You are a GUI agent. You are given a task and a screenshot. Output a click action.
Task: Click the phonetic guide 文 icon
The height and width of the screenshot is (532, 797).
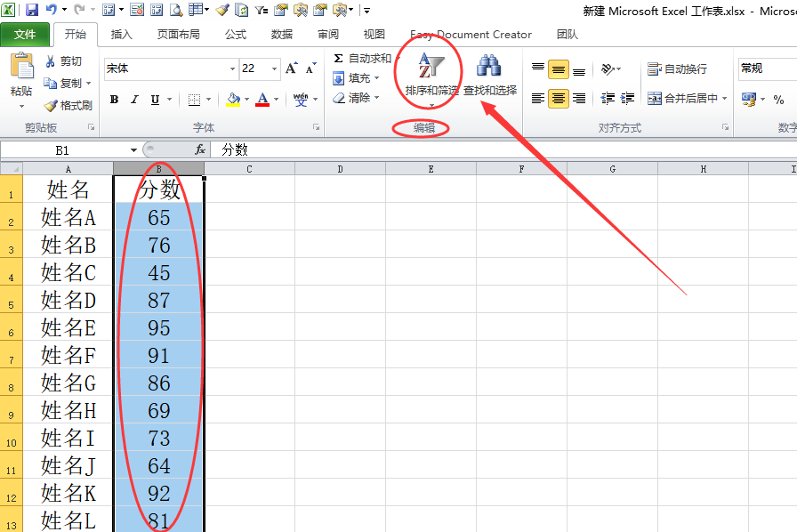click(x=301, y=99)
